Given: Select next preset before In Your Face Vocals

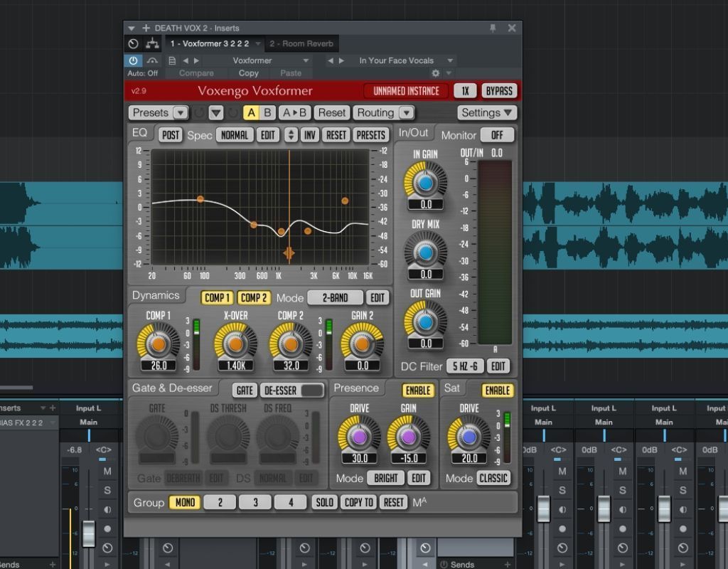Looking at the screenshot, I should click(341, 60).
